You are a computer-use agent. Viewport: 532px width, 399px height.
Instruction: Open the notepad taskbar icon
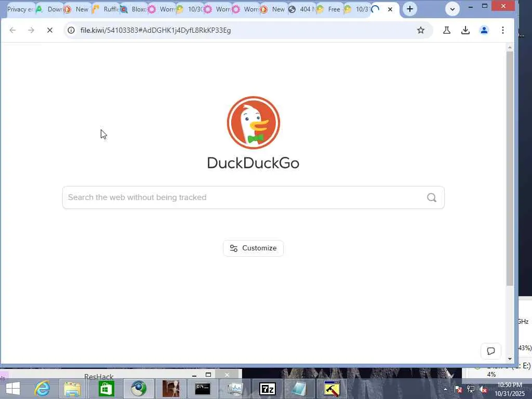click(299, 389)
